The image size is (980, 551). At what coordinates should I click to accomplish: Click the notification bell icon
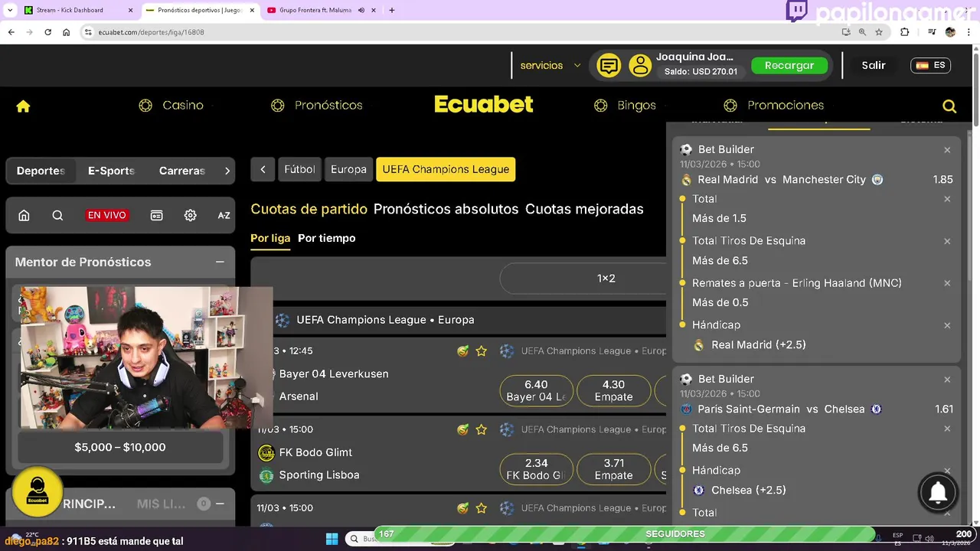coord(938,493)
